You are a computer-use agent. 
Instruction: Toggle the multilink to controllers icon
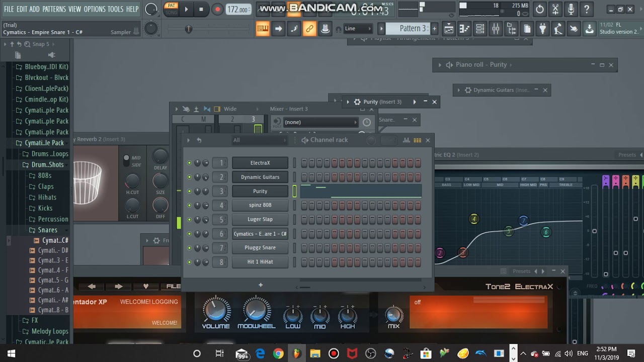pyautogui.click(x=309, y=29)
